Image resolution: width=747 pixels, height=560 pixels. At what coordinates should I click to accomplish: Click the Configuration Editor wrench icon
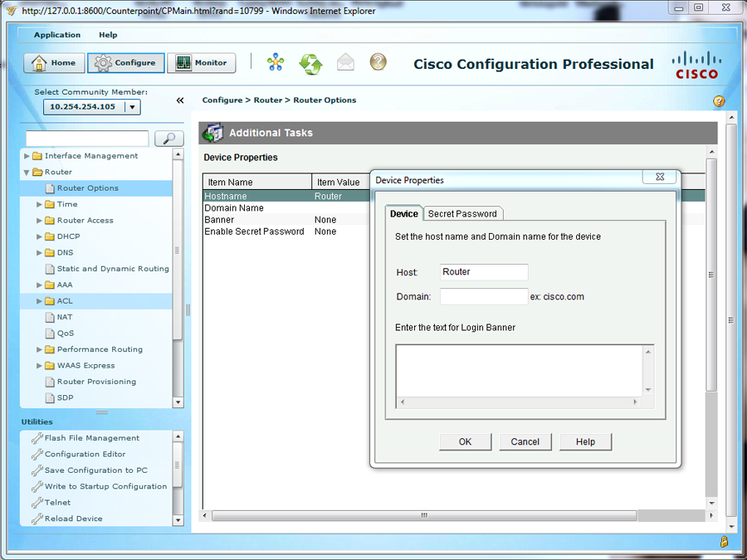37,454
